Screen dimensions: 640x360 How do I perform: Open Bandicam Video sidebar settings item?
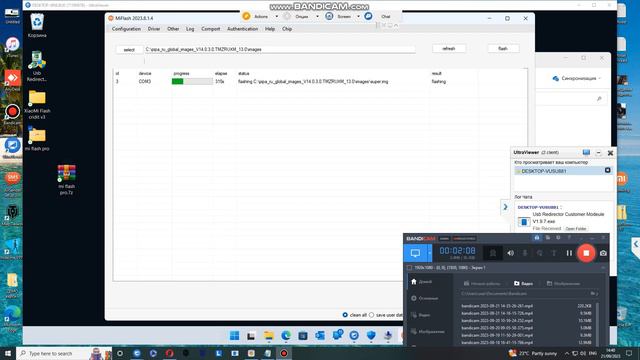pos(421,315)
